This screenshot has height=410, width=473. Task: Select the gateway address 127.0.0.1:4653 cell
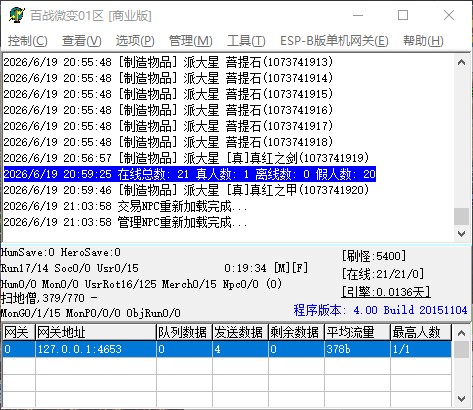tap(96, 349)
